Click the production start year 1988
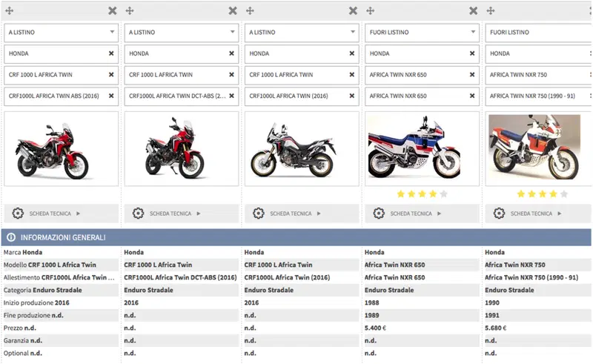 pyautogui.click(x=372, y=302)
